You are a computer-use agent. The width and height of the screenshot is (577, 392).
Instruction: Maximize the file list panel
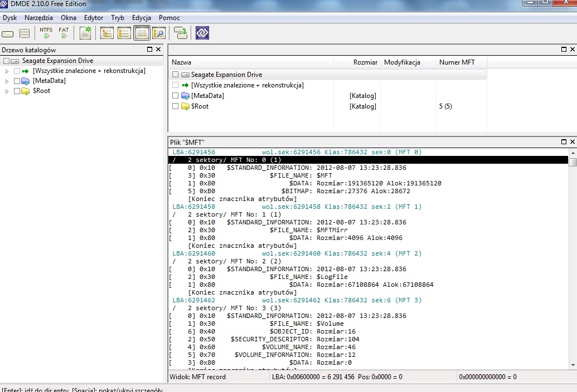click(x=564, y=49)
